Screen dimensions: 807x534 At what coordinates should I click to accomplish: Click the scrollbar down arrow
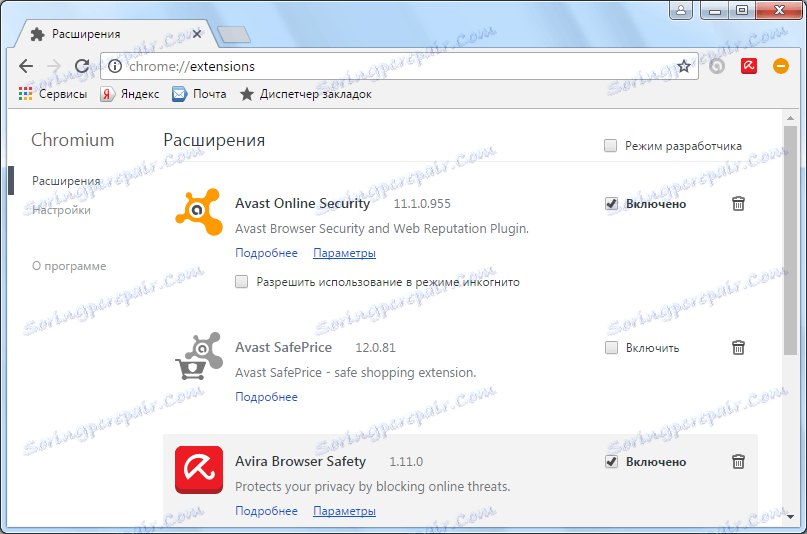(x=790, y=518)
